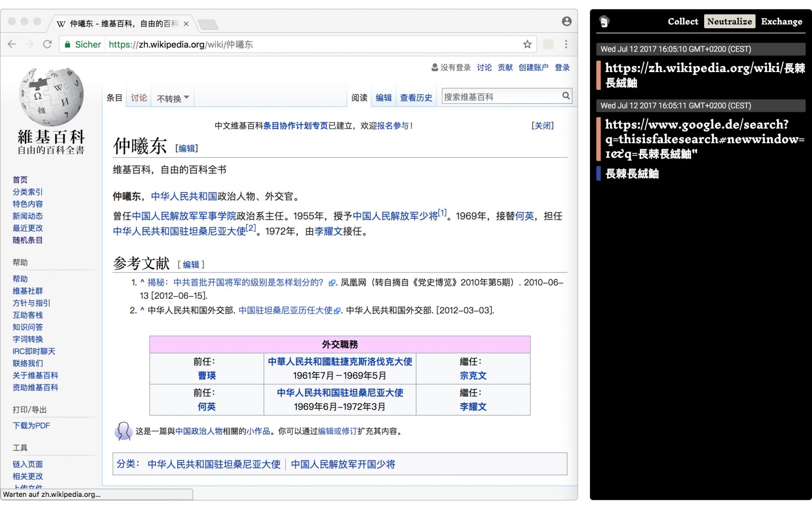Click the browser back arrow
Viewport: 812px width, 508px height.
point(12,44)
